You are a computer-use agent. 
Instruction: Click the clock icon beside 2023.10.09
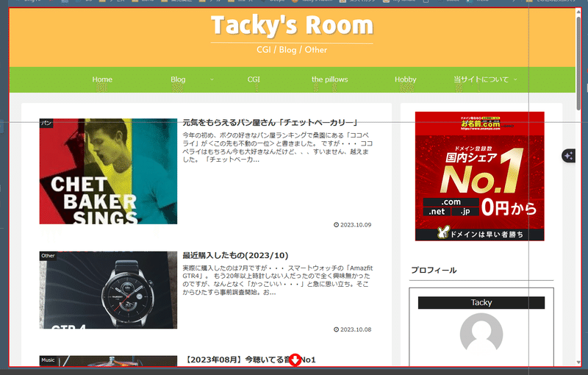click(337, 225)
